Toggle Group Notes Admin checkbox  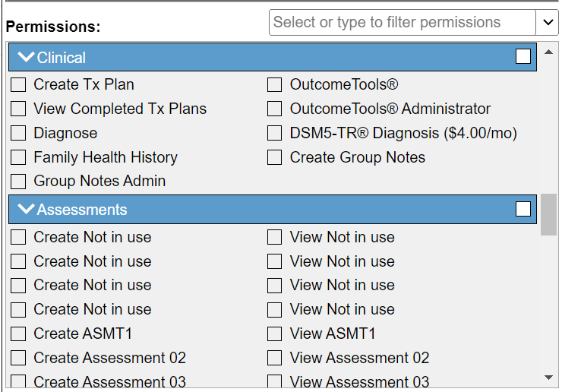[18, 182]
